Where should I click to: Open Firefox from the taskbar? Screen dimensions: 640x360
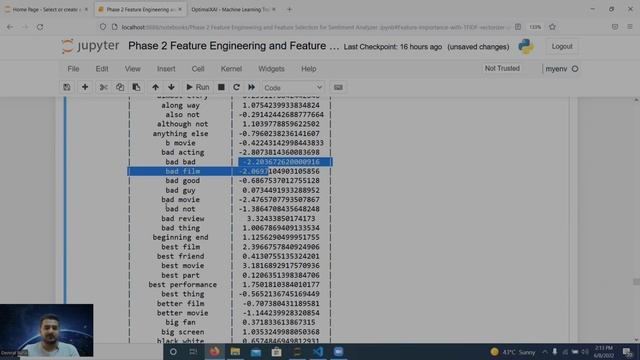point(214,351)
